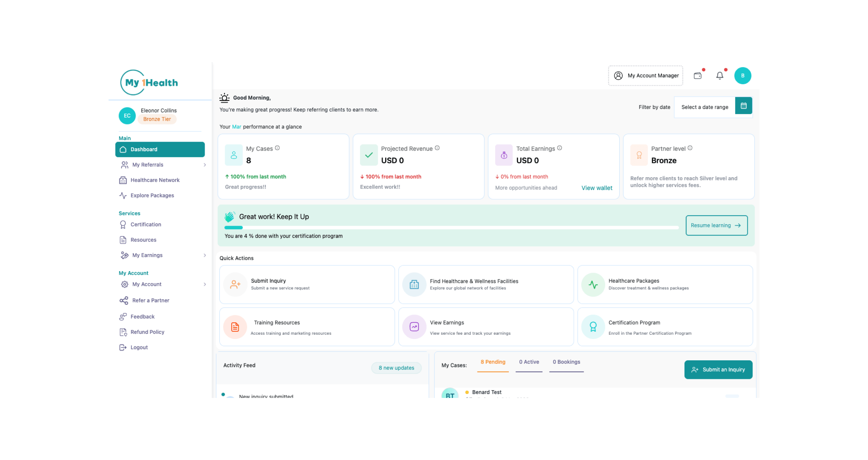Open the notifications bell

tap(720, 76)
